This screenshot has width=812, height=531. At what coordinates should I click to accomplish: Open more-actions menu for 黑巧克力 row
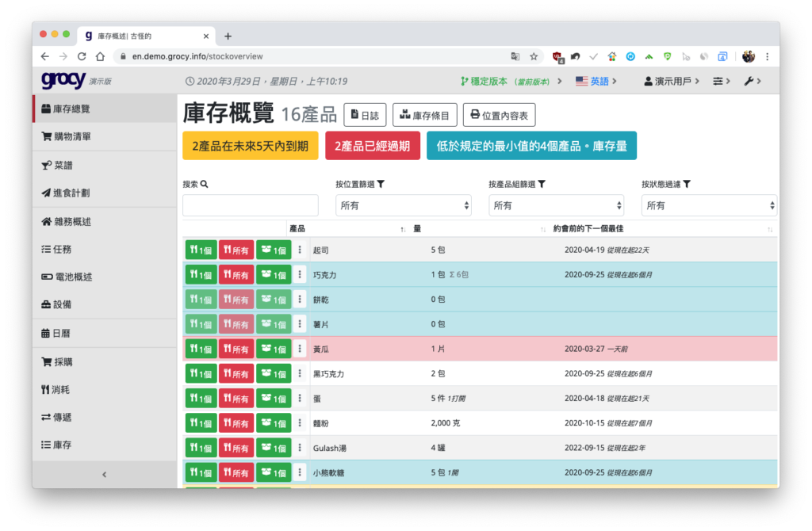[x=300, y=373]
